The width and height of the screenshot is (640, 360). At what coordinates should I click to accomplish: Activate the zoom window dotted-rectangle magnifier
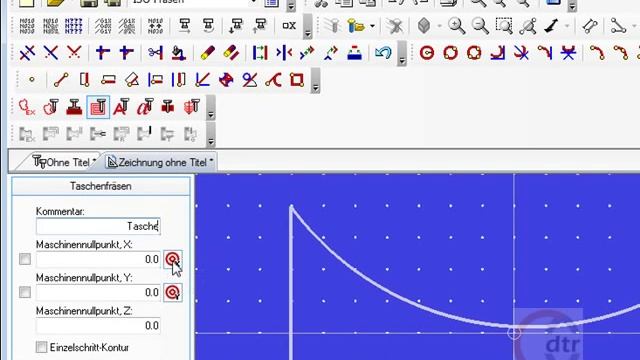[504, 26]
